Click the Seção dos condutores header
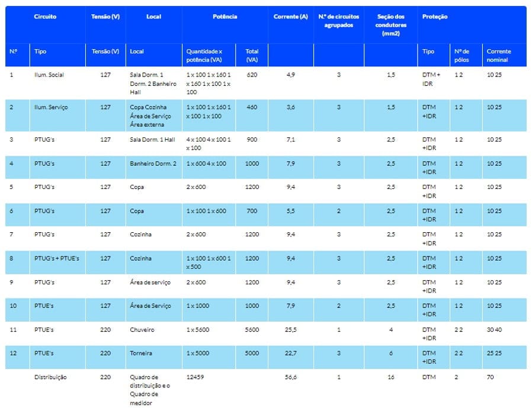This screenshot has height=414, width=532. point(391,25)
